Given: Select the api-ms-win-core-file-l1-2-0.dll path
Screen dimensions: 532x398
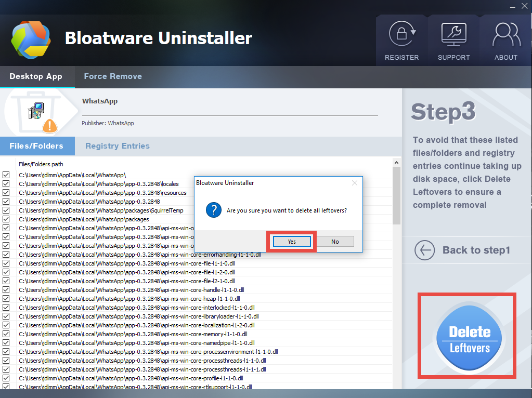Looking at the screenshot, I should click(x=127, y=272).
